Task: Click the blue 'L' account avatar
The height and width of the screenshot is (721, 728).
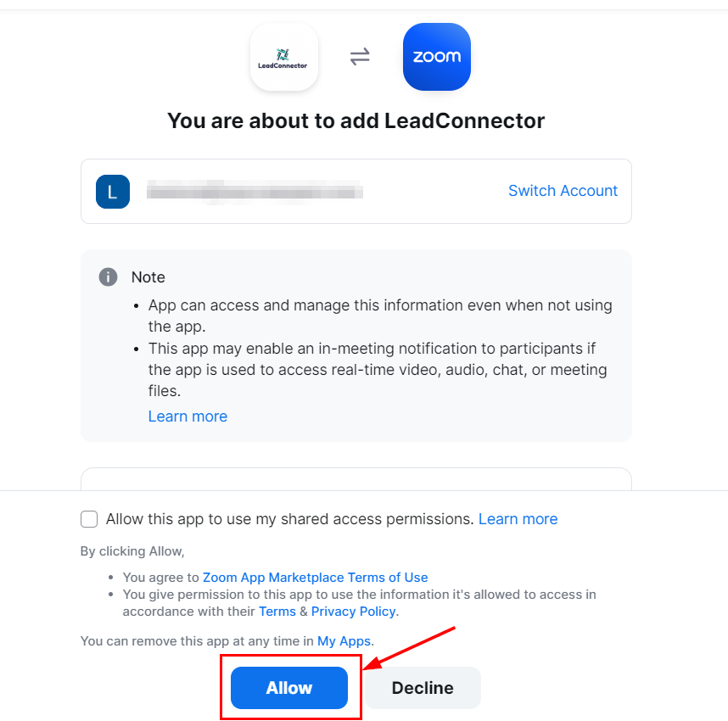Action: pyautogui.click(x=113, y=192)
